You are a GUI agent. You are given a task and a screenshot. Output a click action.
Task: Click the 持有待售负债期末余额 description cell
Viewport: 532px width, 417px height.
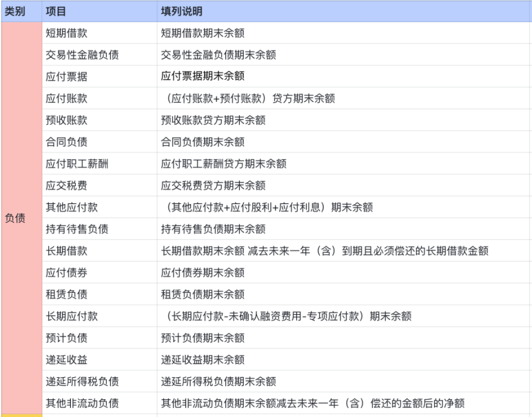point(344,229)
